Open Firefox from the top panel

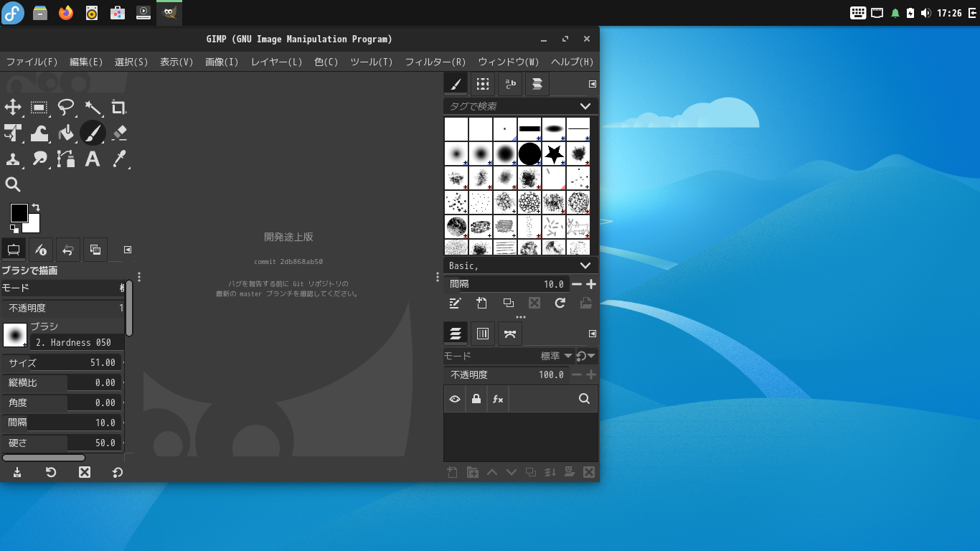66,13
